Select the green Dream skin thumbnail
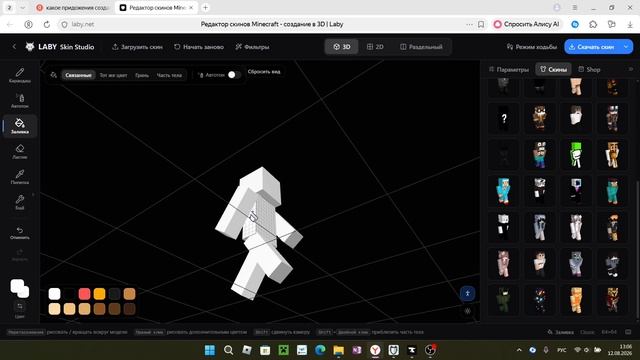This screenshot has height=360, width=640. pos(576,154)
